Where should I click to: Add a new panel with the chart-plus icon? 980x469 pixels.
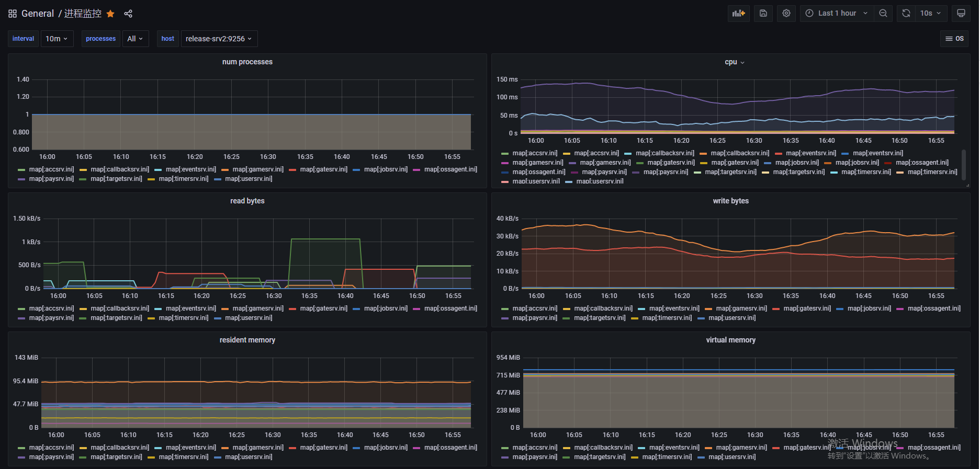pos(739,14)
